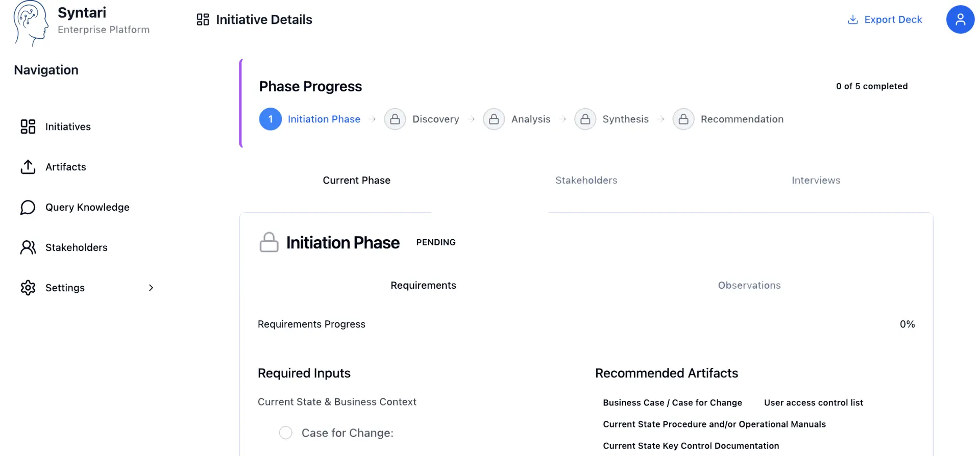Open the user profile avatar
Image resolution: width=980 pixels, height=456 pixels.
[960, 19]
